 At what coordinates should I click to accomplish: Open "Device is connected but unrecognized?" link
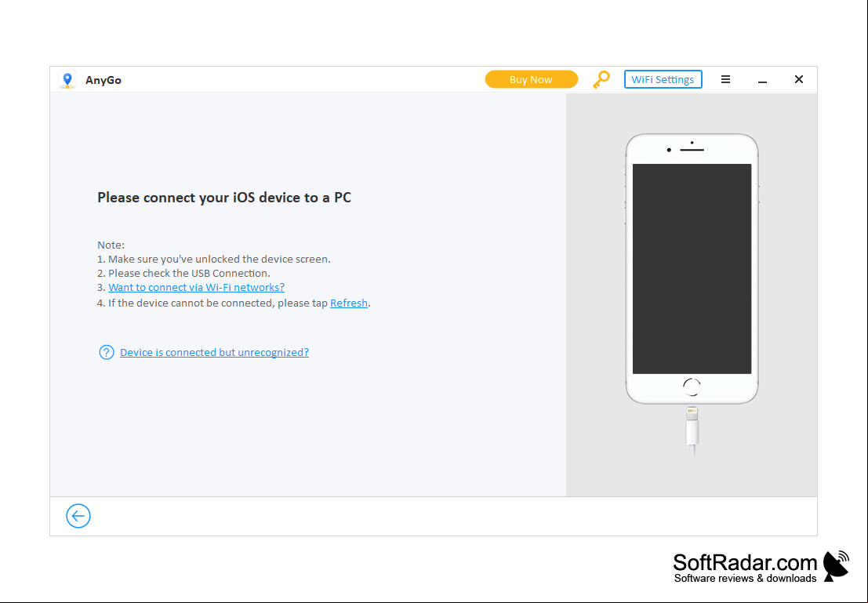click(x=214, y=352)
